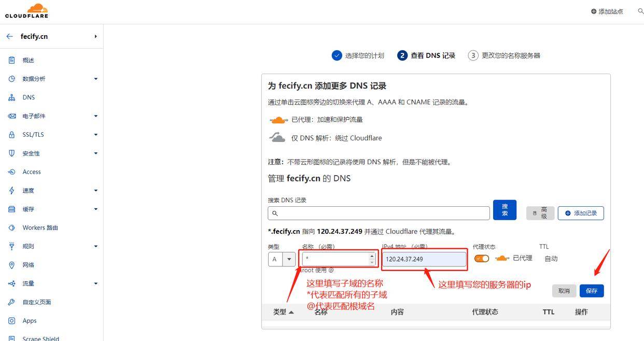Click the 自定义页面 wrench icon
Image resolution: width=644 pixels, height=341 pixels.
pyautogui.click(x=12, y=302)
